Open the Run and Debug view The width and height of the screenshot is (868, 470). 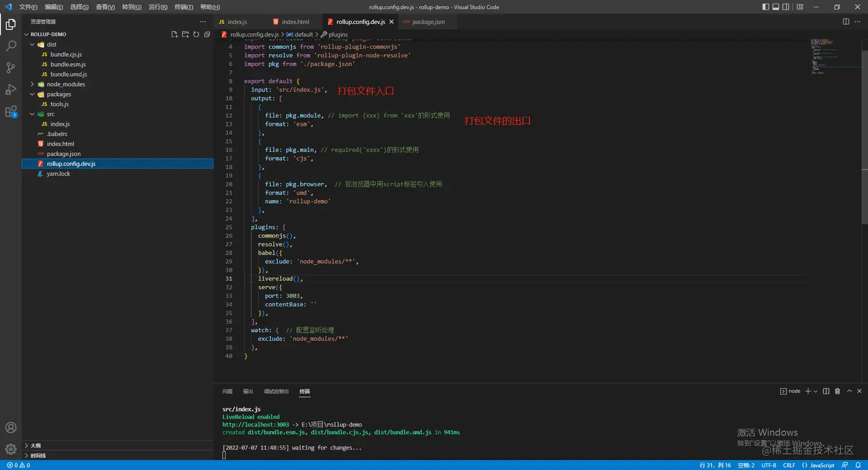pyautogui.click(x=10, y=90)
